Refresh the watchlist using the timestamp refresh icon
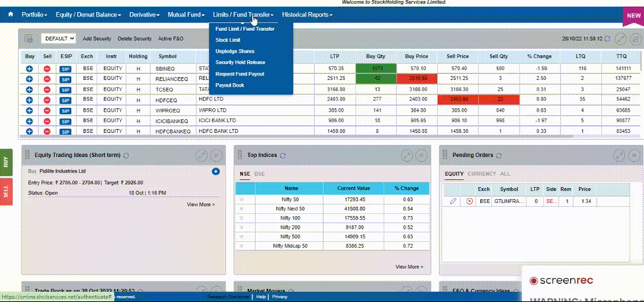 607,38
